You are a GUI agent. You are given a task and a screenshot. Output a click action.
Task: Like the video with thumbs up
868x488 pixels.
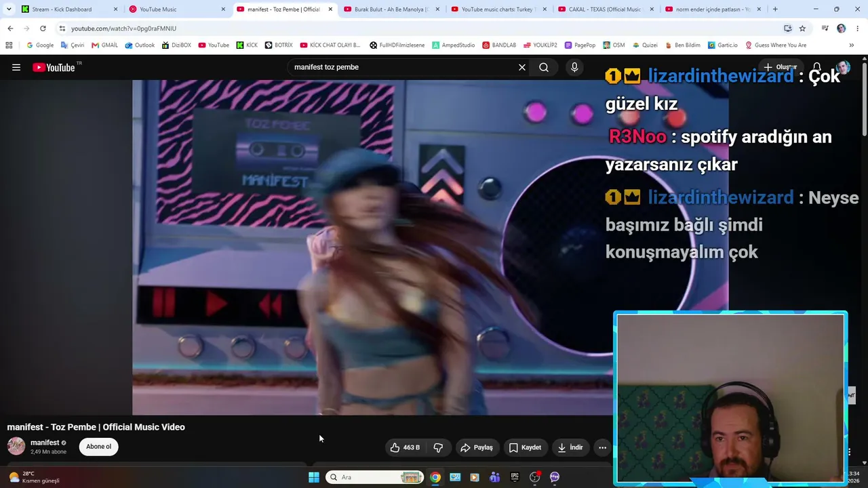405,447
